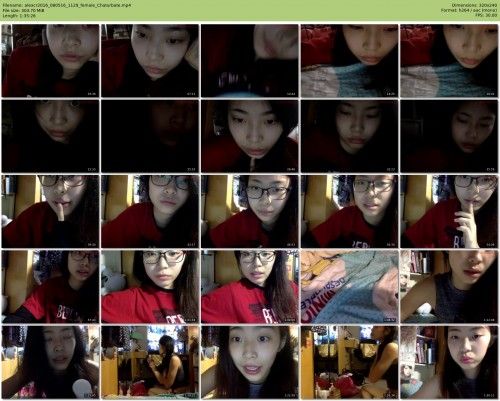
Task: Open the thumbnail showing a person sitting sideways at a desk
Action: pos(150,362)
